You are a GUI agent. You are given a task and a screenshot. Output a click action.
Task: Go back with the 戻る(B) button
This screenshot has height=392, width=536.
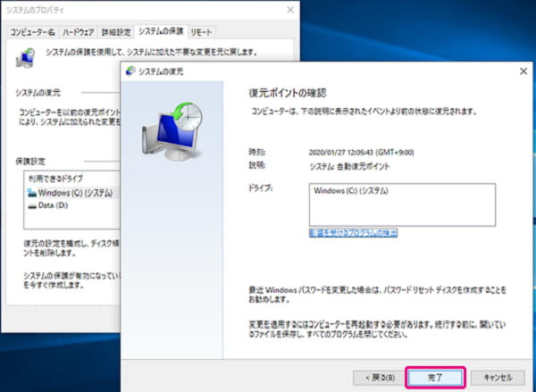(x=374, y=377)
